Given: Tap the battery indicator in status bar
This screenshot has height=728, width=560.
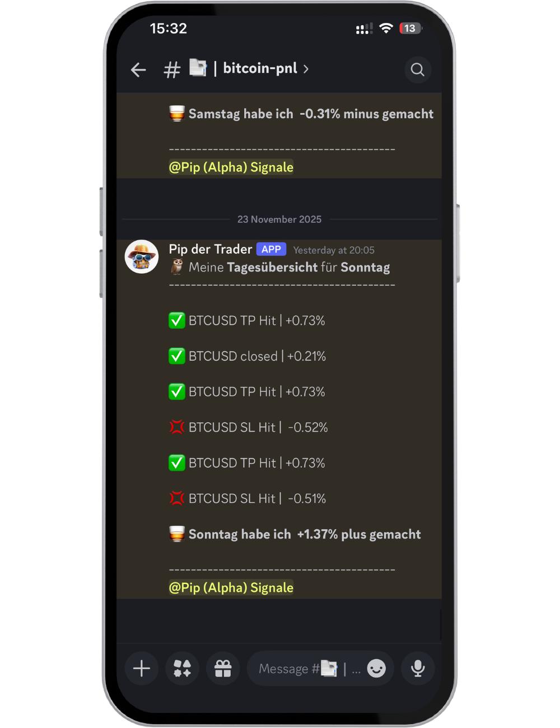Looking at the screenshot, I should click(x=410, y=29).
